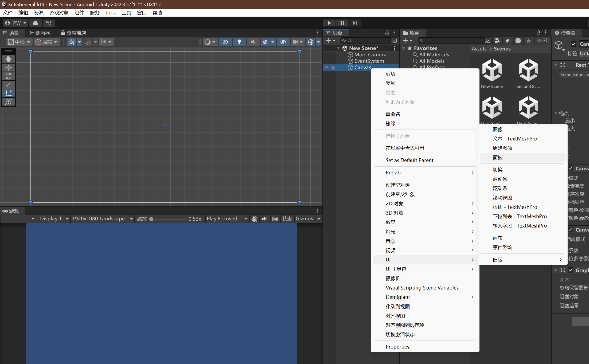Toggle 2D view mode in scene
589x364 pixels.
(x=225, y=42)
